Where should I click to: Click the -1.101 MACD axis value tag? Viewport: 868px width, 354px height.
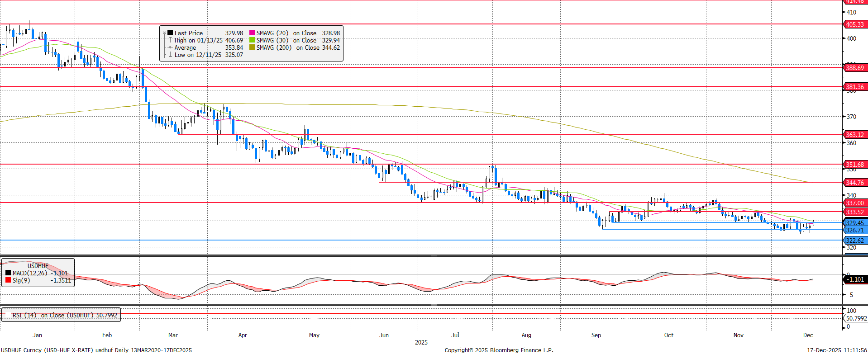click(x=856, y=279)
